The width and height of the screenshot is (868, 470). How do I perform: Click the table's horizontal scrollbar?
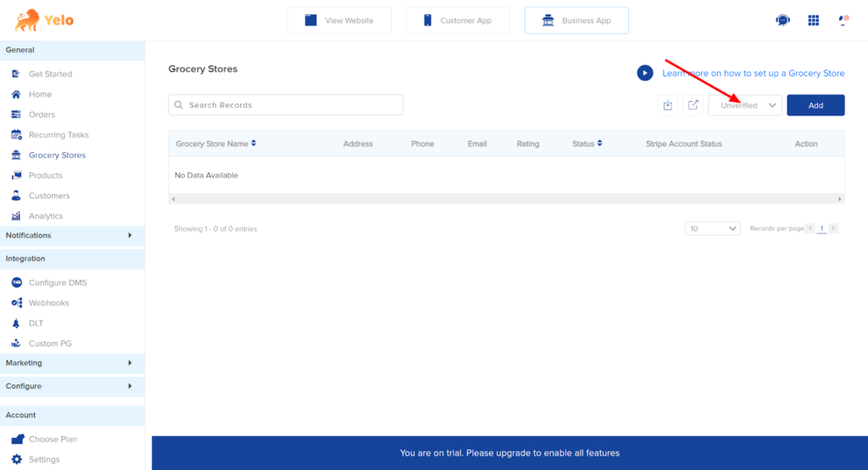[x=506, y=199]
